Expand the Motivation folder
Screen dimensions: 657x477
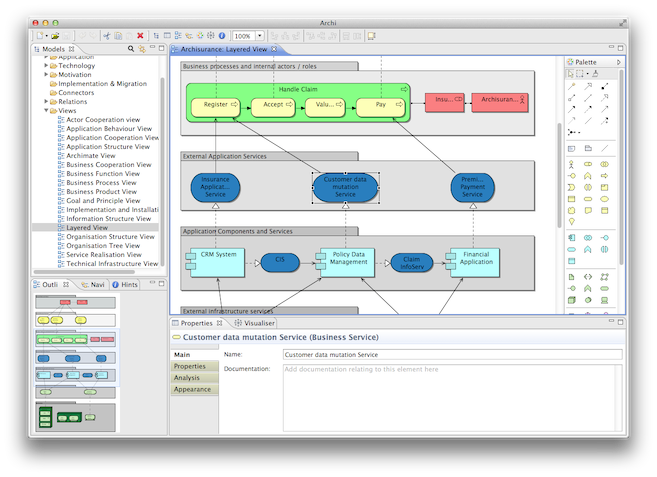(46, 75)
